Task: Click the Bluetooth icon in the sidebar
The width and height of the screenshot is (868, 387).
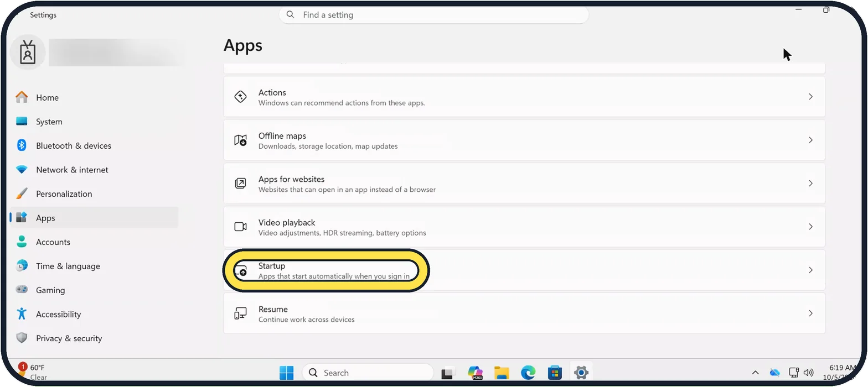Action: (22, 145)
